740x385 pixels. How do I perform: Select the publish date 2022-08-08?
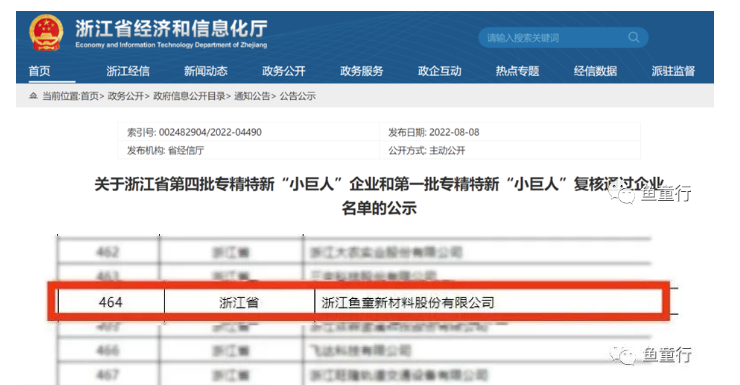pyautogui.click(x=454, y=133)
